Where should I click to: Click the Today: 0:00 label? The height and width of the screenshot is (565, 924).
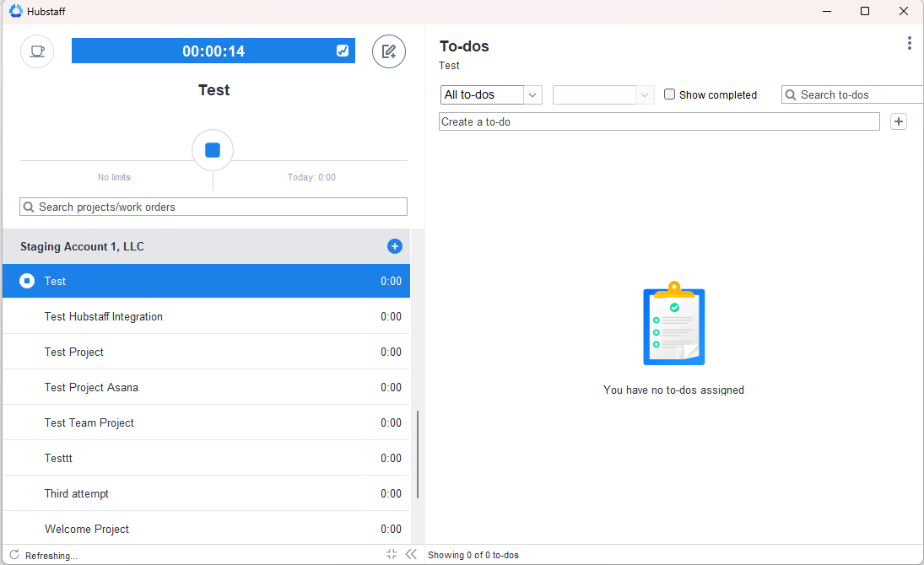coord(311,177)
